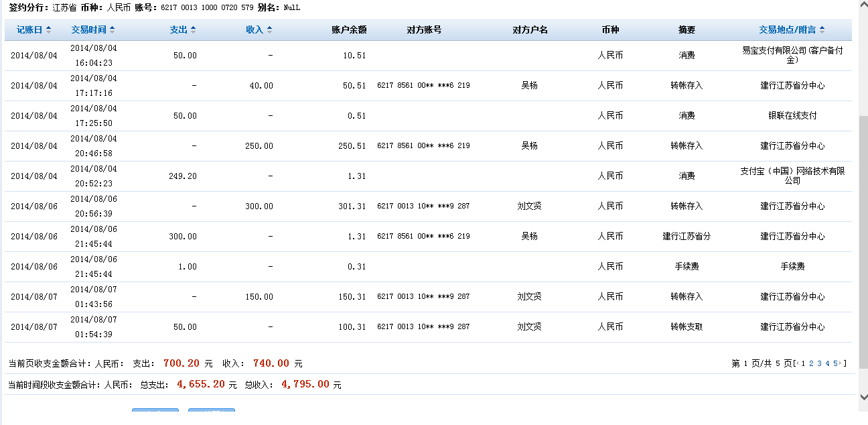Viewport: 868px width, 425px height.
Task: Click the sort arrows beside 支出
Action: [193, 30]
